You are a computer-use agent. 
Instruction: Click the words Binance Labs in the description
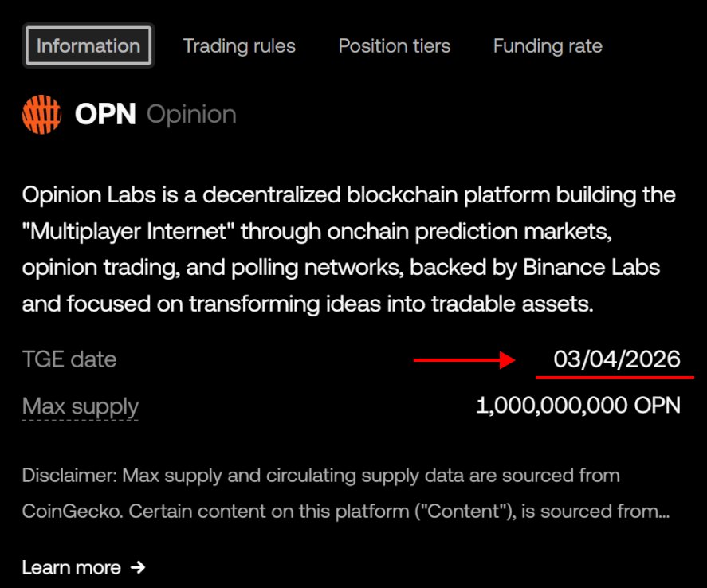click(591, 267)
